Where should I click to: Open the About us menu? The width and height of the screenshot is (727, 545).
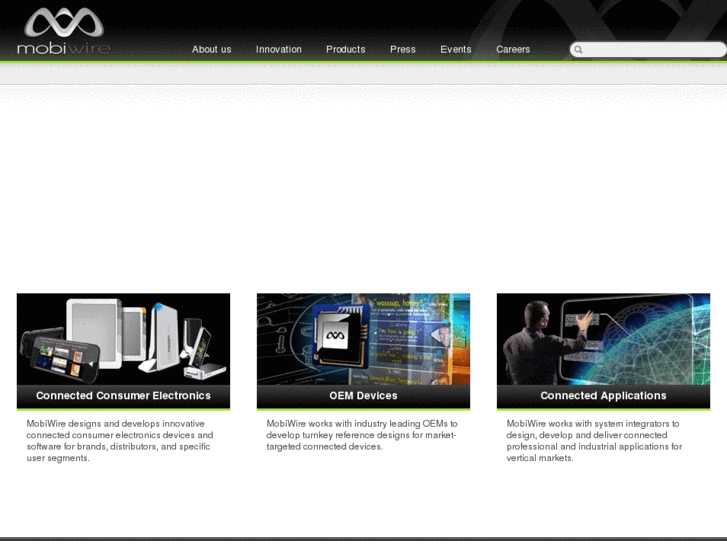(211, 49)
